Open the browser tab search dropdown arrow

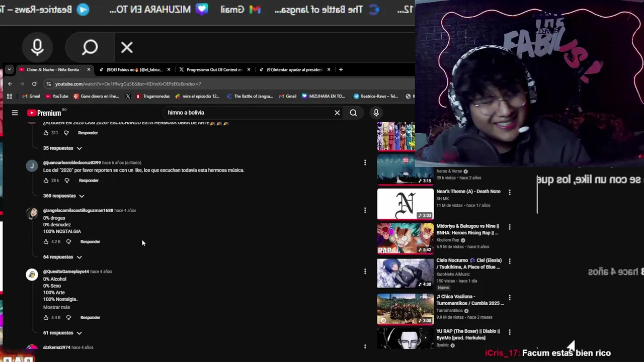(x=9, y=69)
